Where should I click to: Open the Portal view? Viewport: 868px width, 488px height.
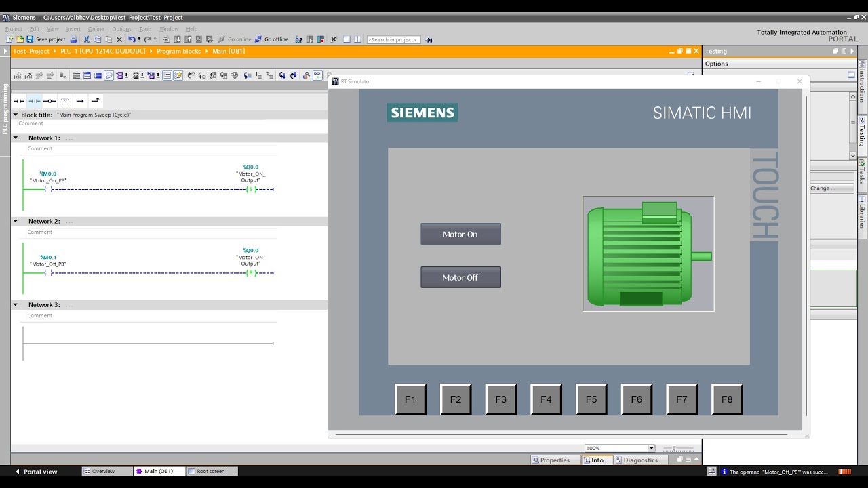37,472
